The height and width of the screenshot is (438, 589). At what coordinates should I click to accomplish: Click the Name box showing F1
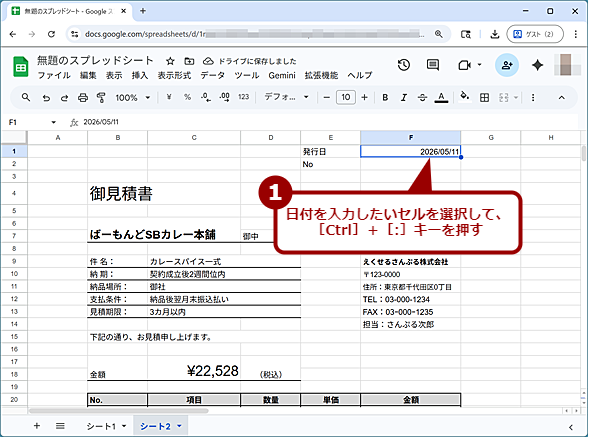[32, 122]
